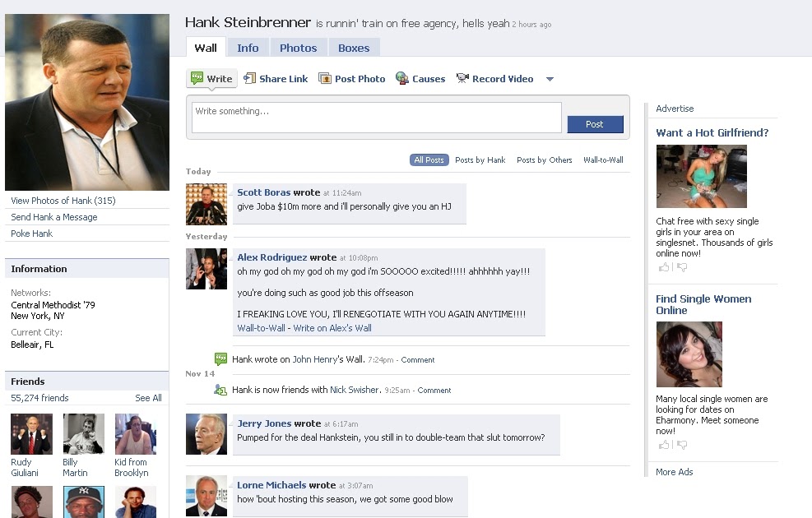Select the All Posts filter

click(x=429, y=160)
